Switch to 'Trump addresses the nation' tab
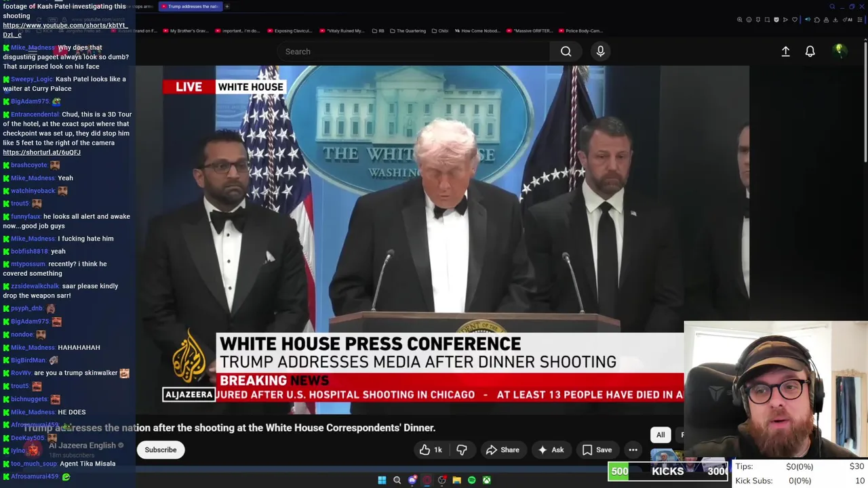The width and height of the screenshot is (868, 488). [x=189, y=6]
